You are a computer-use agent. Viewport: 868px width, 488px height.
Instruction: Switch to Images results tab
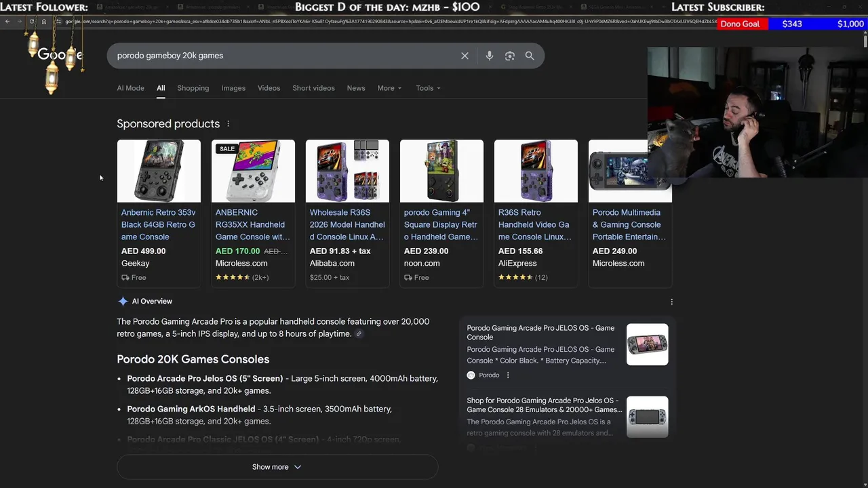[x=233, y=88]
